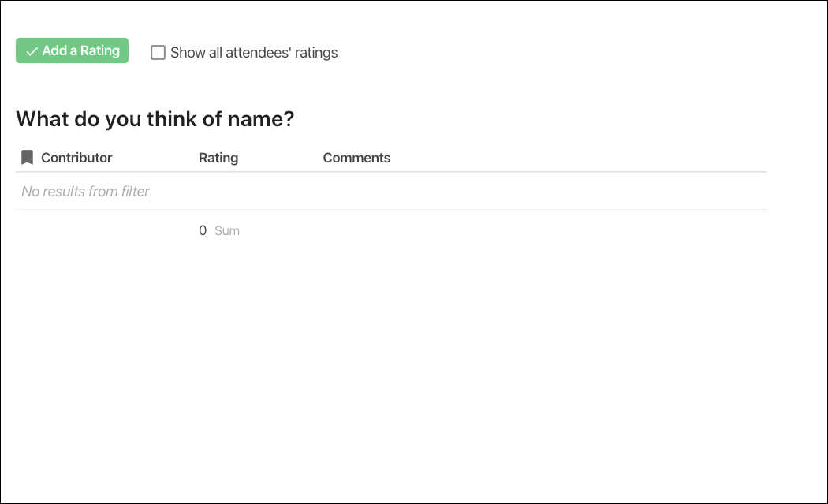Open the Sum summary under Rating

point(219,230)
